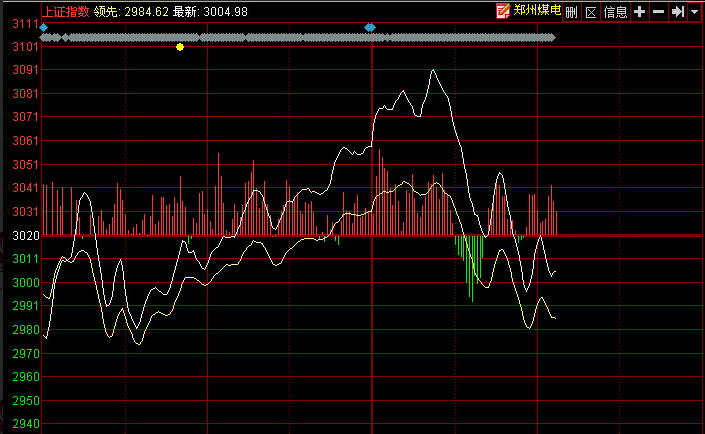Click the blue diamond marker at top-left

point(44,27)
